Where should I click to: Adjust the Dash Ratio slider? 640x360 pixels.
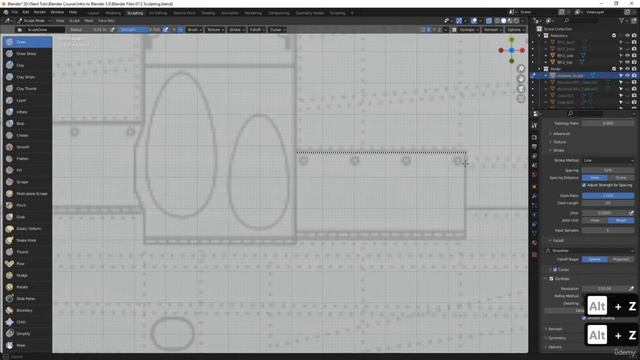[608, 196]
